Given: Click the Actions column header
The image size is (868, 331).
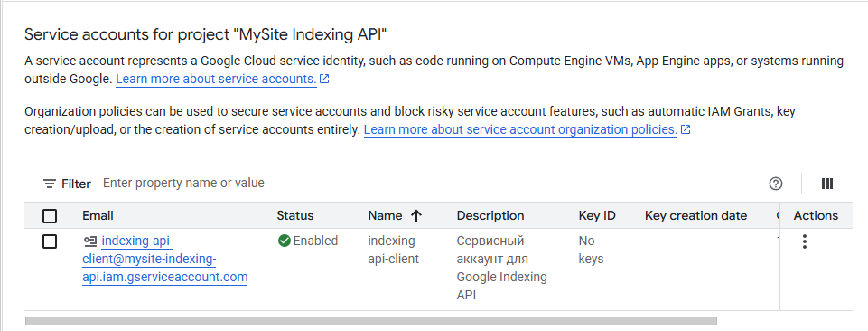Looking at the screenshot, I should (816, 215).
